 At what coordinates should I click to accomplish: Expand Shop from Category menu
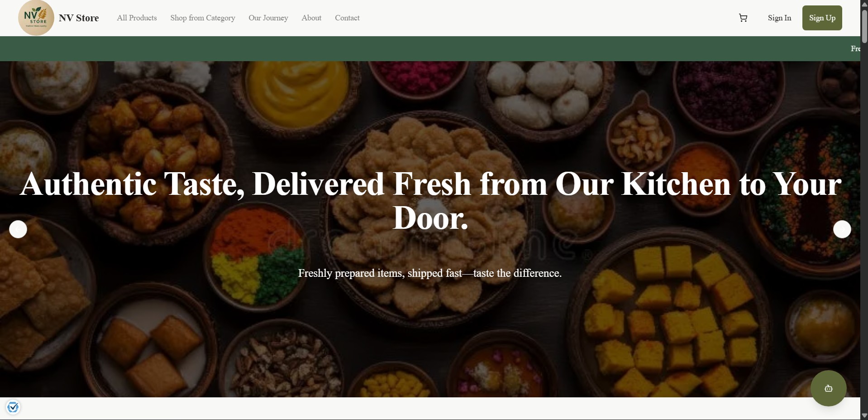203,18
